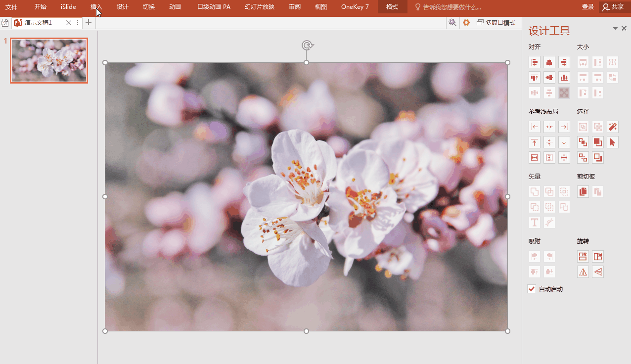Click the stretch four-arrow icon under 对齐
Screen dimensions: 631x364
[564, 92]
